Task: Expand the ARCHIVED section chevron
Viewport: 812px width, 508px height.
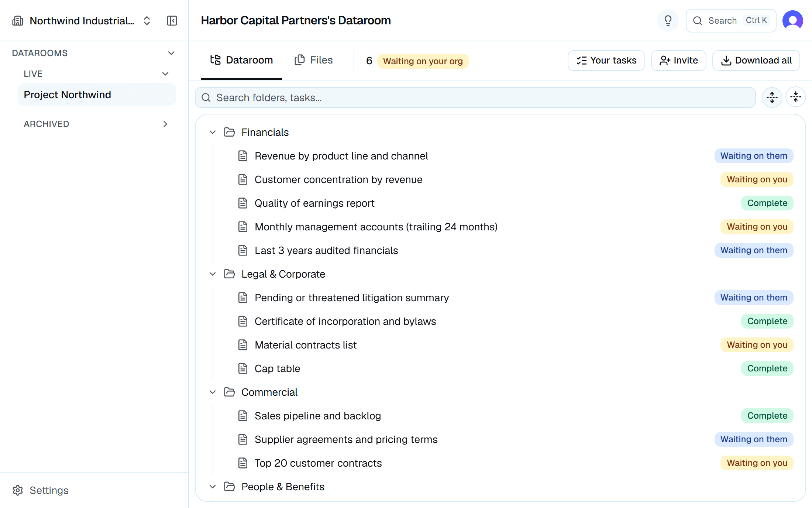Action: 165,124
